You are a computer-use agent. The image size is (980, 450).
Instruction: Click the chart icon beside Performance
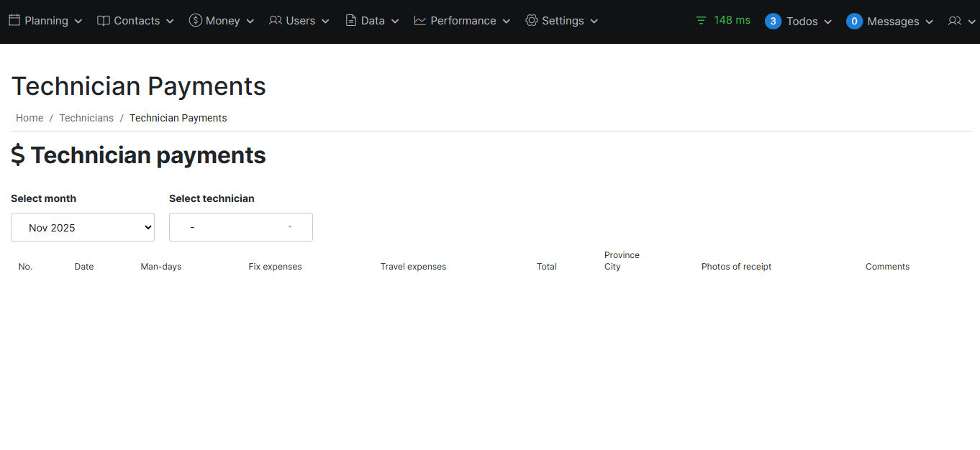pos(420,21)
